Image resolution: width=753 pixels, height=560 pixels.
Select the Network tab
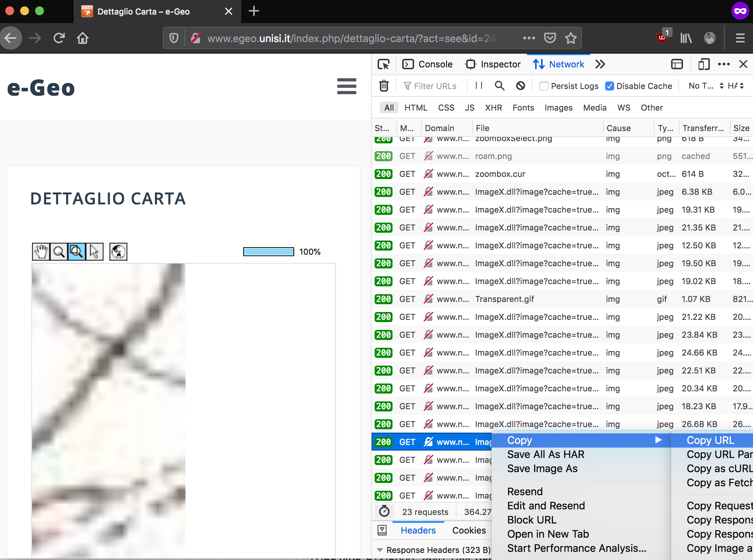tap(558, 64)
